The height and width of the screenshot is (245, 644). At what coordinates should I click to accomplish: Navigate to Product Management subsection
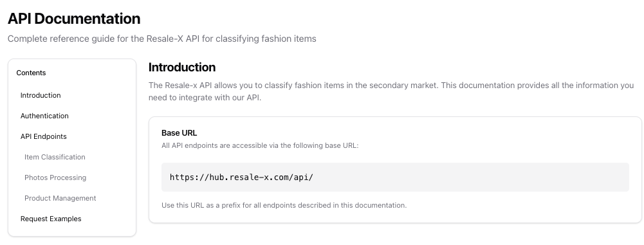point(60,198)
